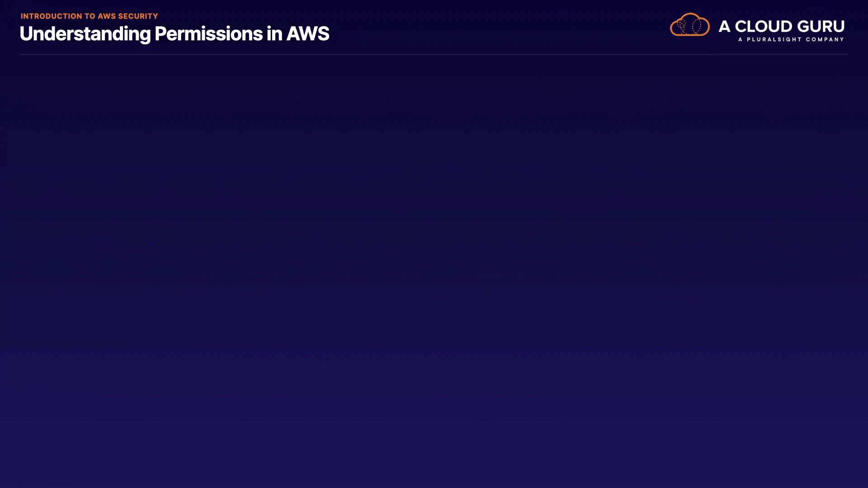The height and width of the screenshot is (488, 868).
Task: Click the word 'Understanding' in the slide title
Action: [85, 34]
